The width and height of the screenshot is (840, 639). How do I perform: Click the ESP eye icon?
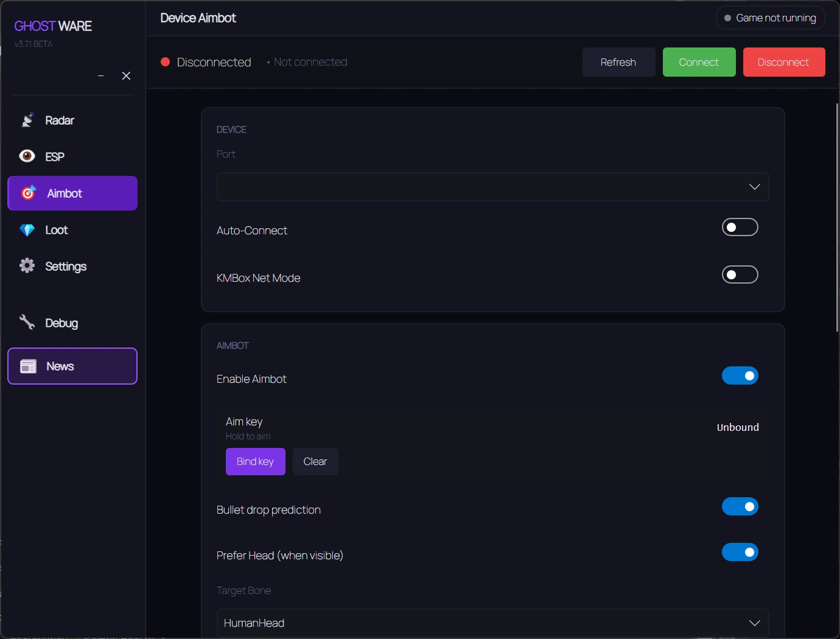(x=27, y=156)
